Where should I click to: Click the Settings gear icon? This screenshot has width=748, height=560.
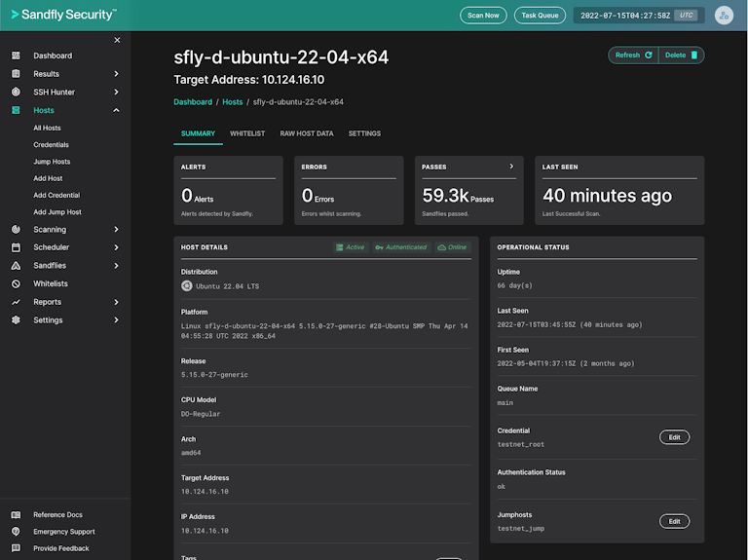(x=16, y=320)
